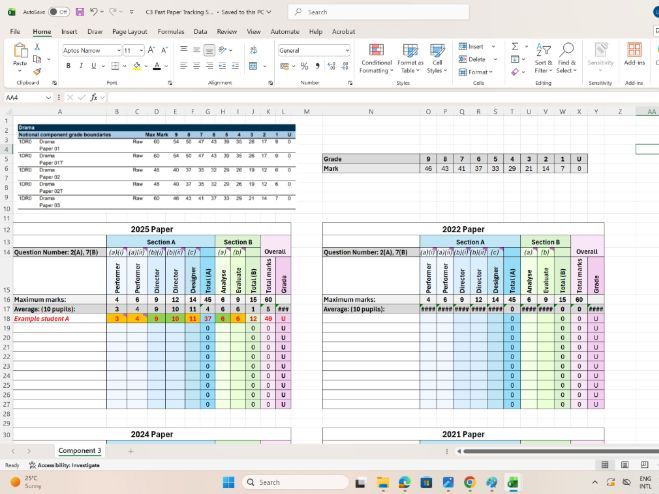Expand the Delete cells dropdown arrow
659x494 pixels.
pyautogui.click(x=495, y=59)
